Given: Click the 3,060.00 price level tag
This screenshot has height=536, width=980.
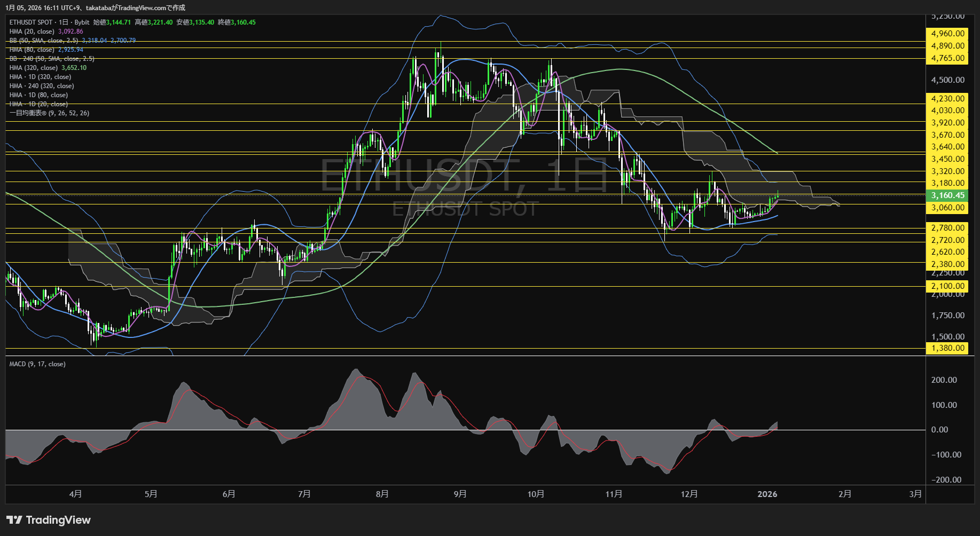Looking at the screenshot, I should [x=947, y=208].
